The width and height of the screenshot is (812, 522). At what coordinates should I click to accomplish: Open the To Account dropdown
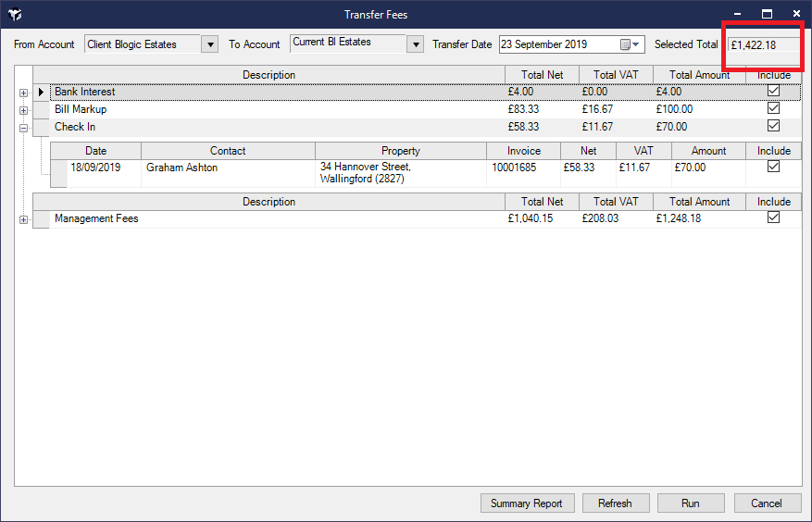415,44
